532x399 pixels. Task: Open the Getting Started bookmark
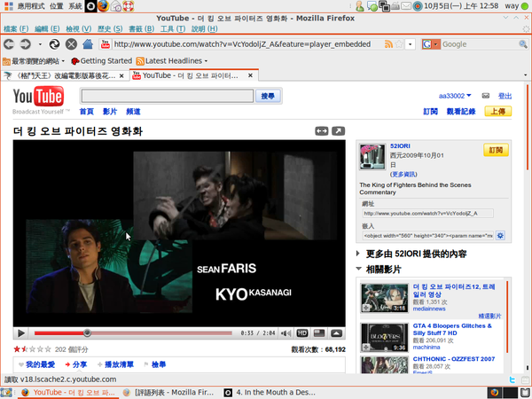pos(101,61)
